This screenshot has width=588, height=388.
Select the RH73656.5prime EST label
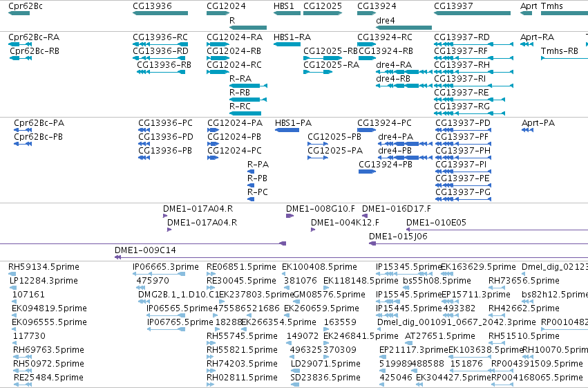coord(524,281)
